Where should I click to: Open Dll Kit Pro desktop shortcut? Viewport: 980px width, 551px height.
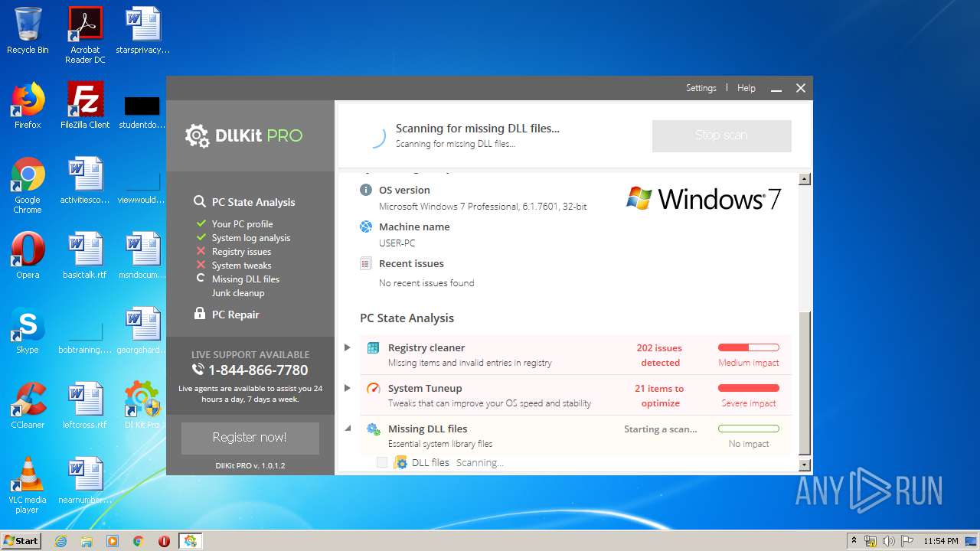[142, 406]
